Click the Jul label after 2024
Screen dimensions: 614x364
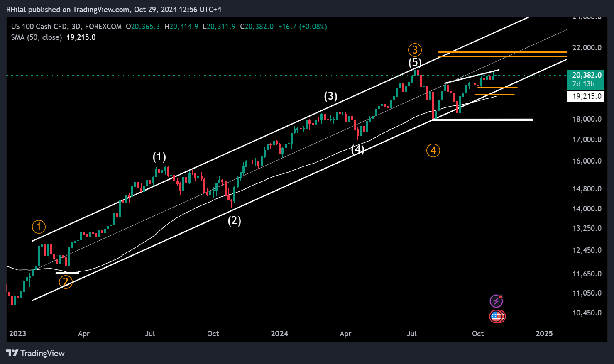coord(411,334)
